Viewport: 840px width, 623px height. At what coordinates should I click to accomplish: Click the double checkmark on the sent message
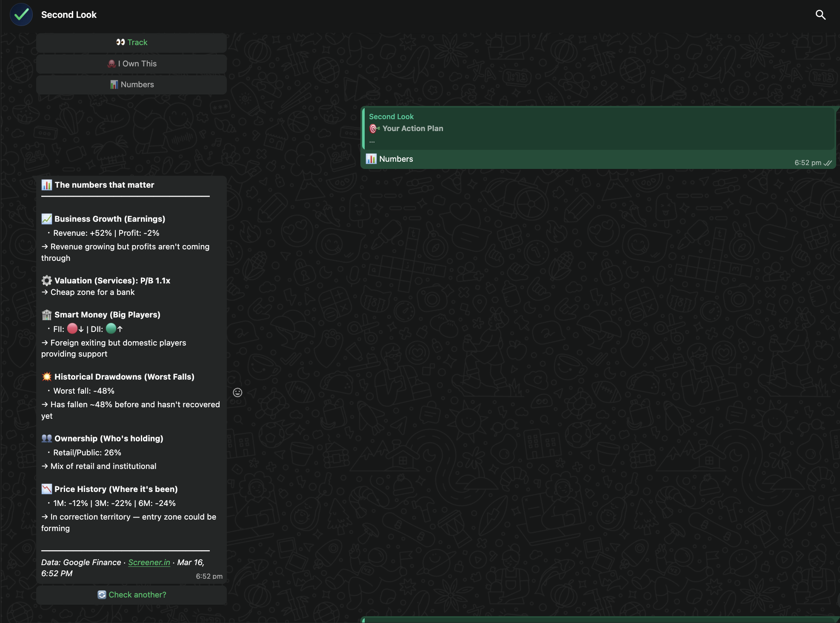tap(827, 163)
